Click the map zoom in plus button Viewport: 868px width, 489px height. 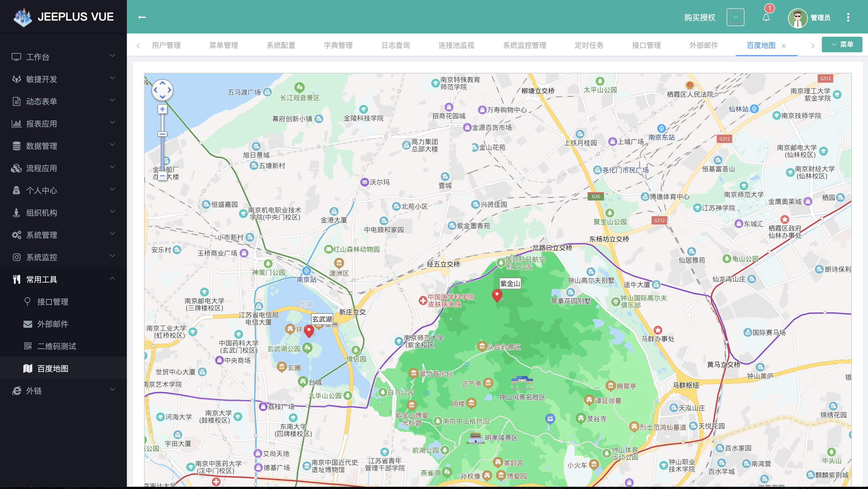click(x=162, y=109)
